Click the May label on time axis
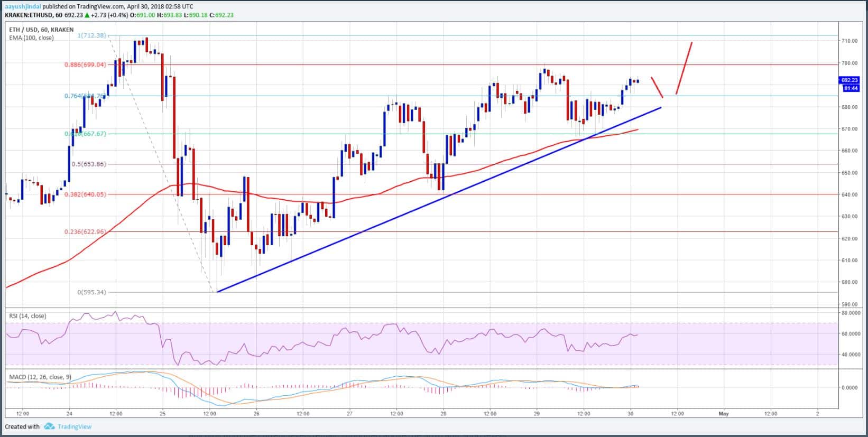Viewport: 868px width, 437px height. click(723, 414)
